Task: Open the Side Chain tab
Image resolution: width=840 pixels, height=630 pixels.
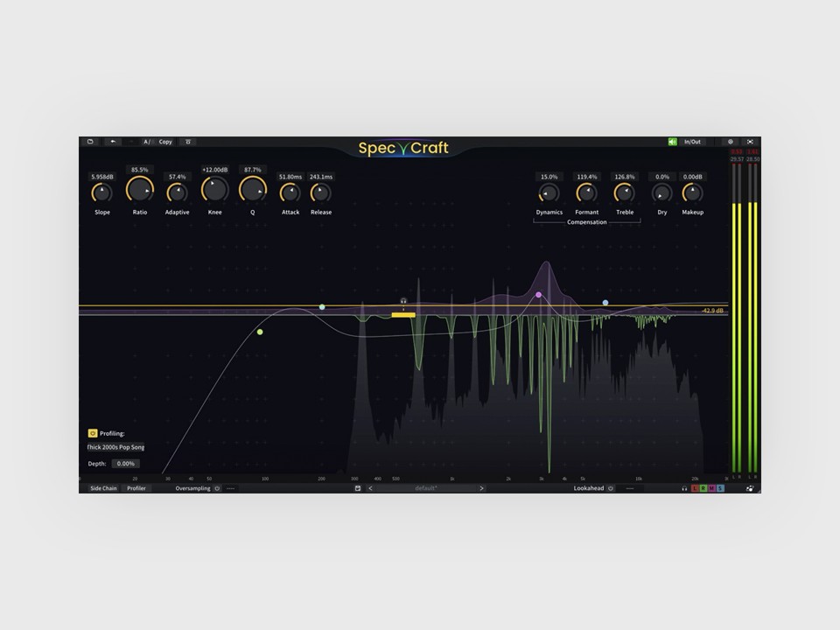Action: [103, 488]
